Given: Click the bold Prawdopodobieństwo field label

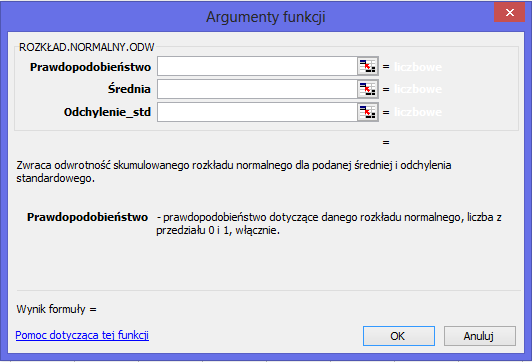Looking at the screenshot, I should pos(90,67).
